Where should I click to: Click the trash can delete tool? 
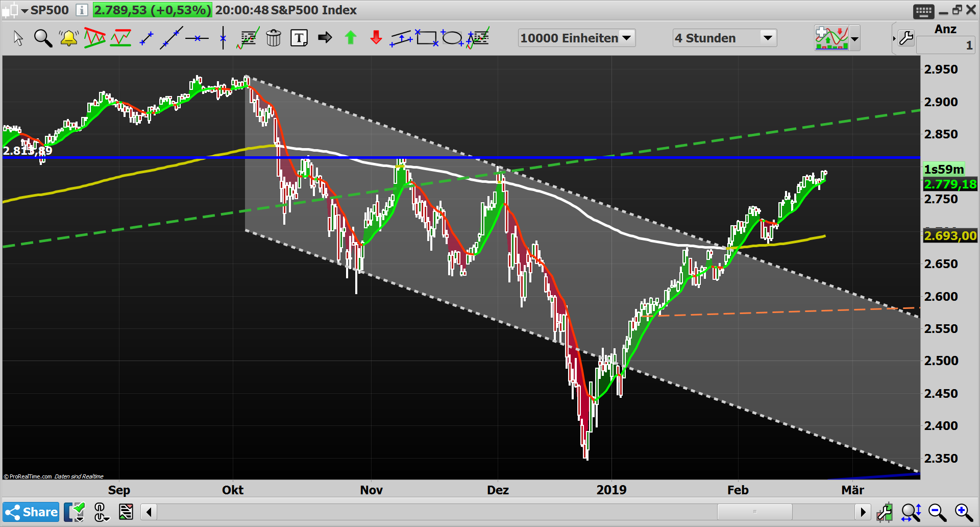274,38
